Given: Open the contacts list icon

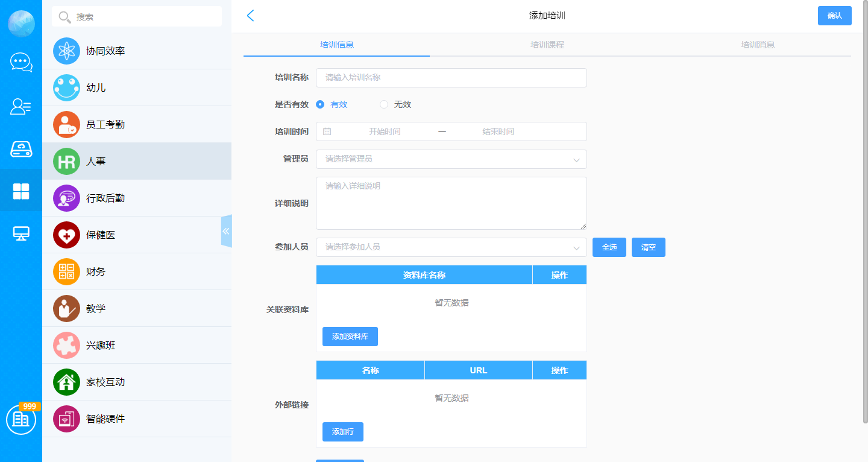Looking at the screenshot, I should [21, 106].
